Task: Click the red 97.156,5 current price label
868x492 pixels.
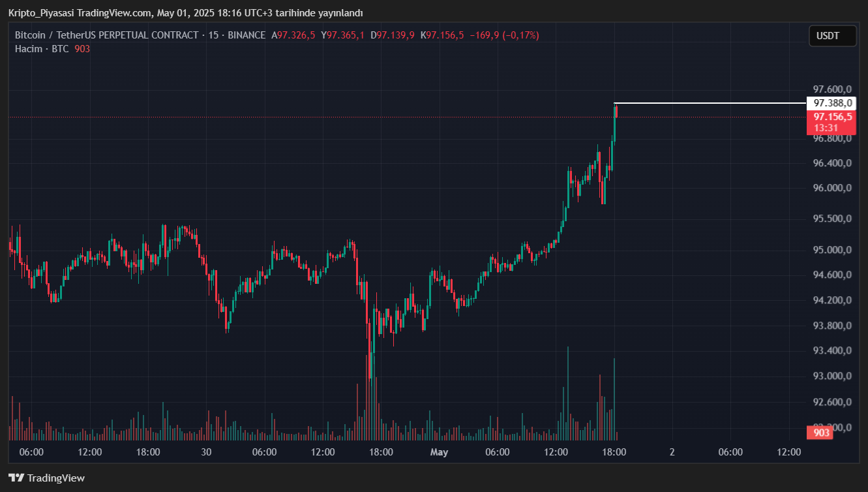Action: (x=831, y=117)
